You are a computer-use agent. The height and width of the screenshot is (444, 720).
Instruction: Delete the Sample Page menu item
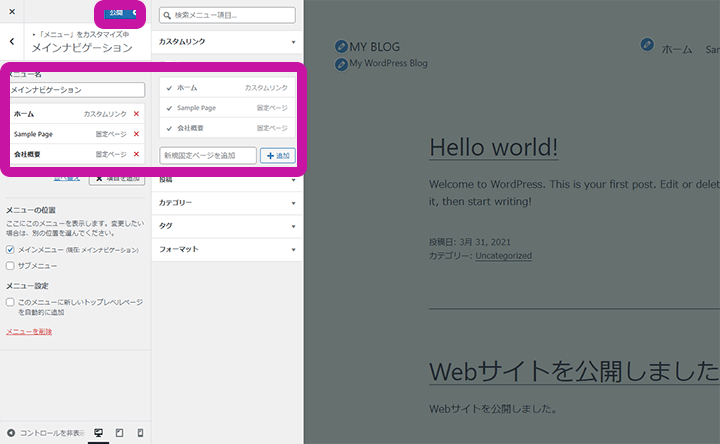(x=136, y=134)
